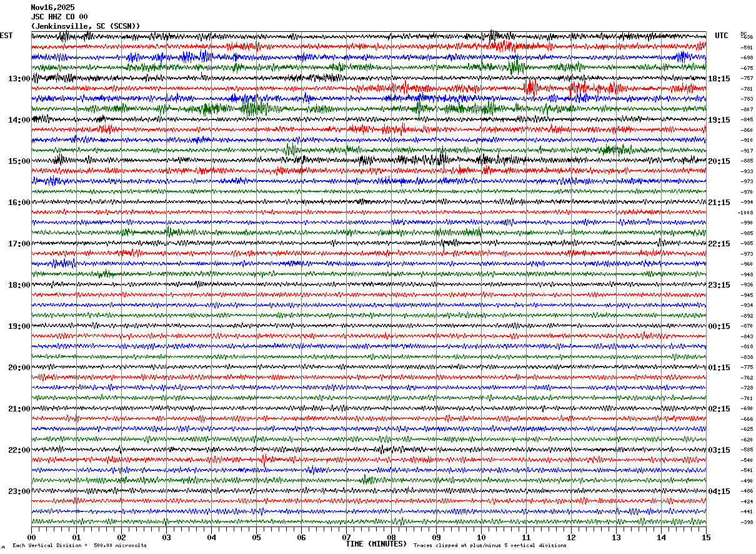Click the -585 DC offset value
This screenshot has width=756, height=554.
pyautogui.click(x=747, y=450)
